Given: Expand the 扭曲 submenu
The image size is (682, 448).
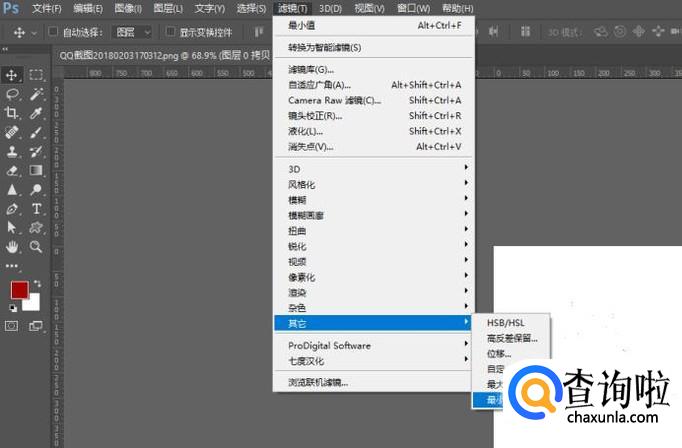Looking at the screenshot, I should (374, 231).
